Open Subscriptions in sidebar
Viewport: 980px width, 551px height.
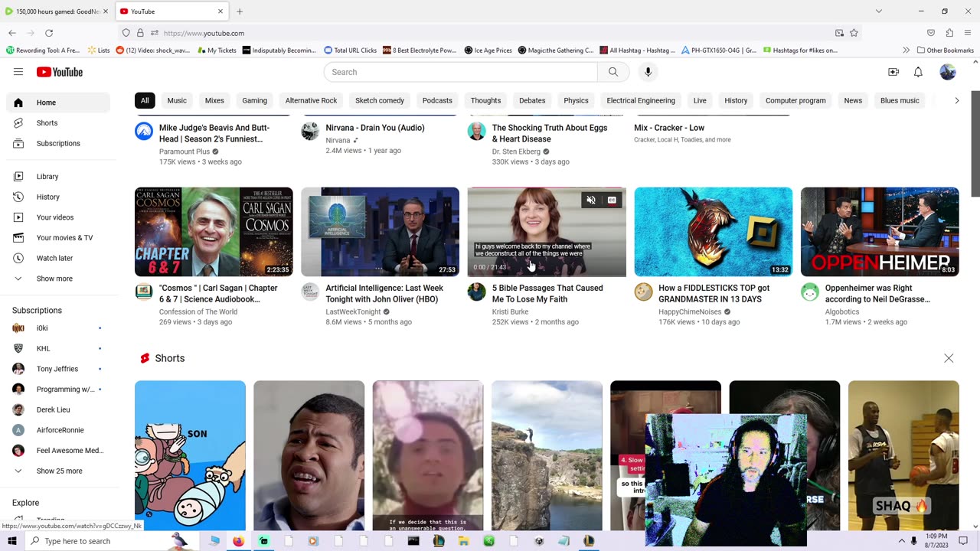point(58,143)
